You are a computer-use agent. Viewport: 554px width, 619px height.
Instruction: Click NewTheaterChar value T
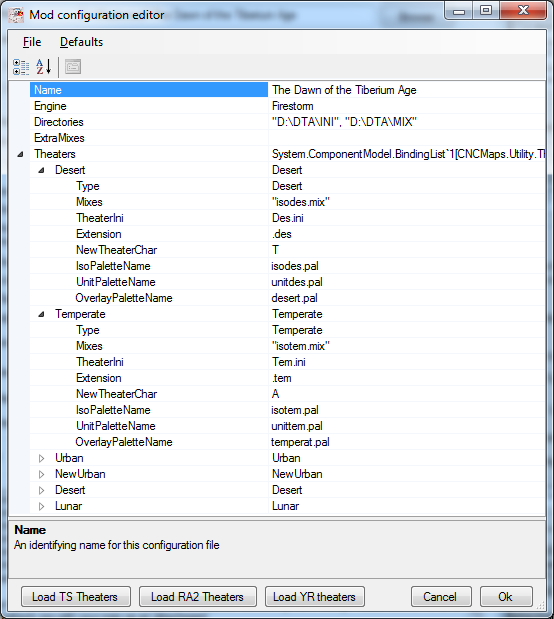pos(407,250)
